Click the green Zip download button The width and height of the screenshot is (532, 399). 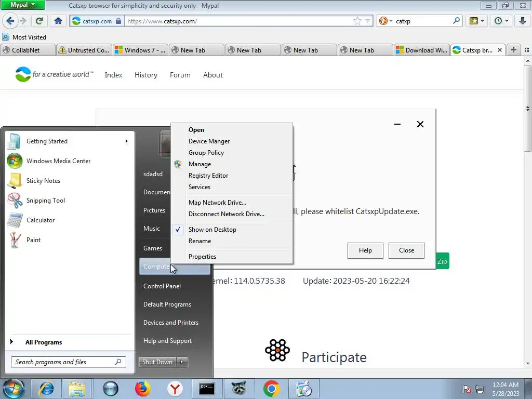click(x=443, y=261)
